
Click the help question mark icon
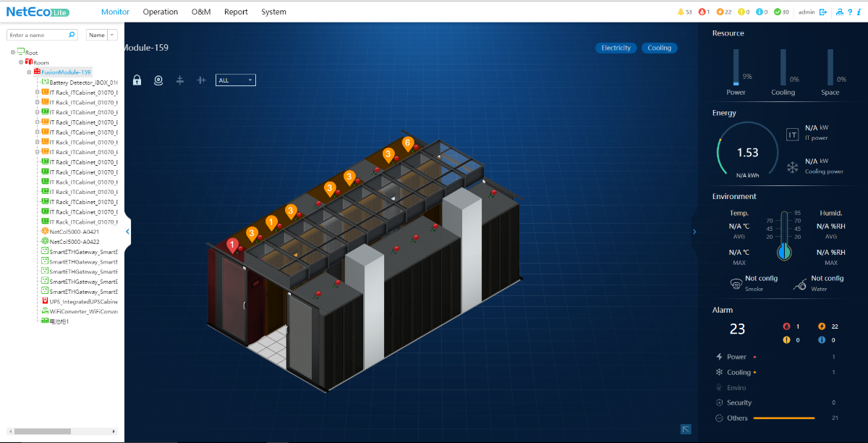point(849,12)
